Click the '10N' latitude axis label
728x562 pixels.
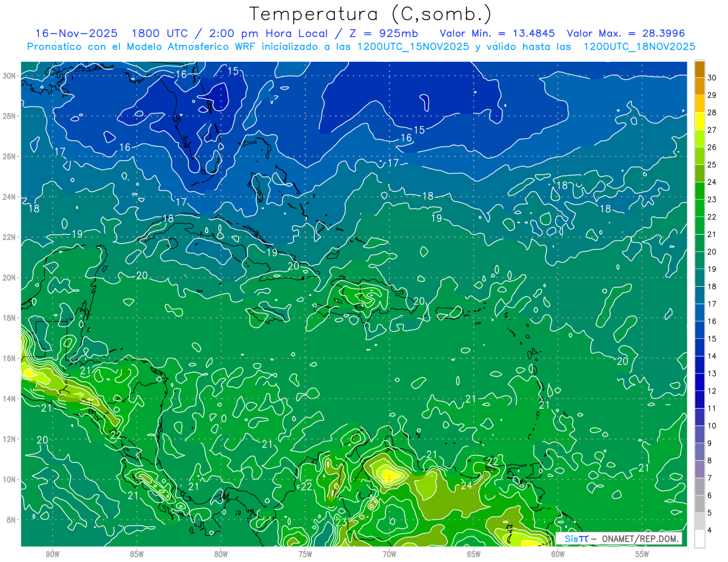click(10, 480)
